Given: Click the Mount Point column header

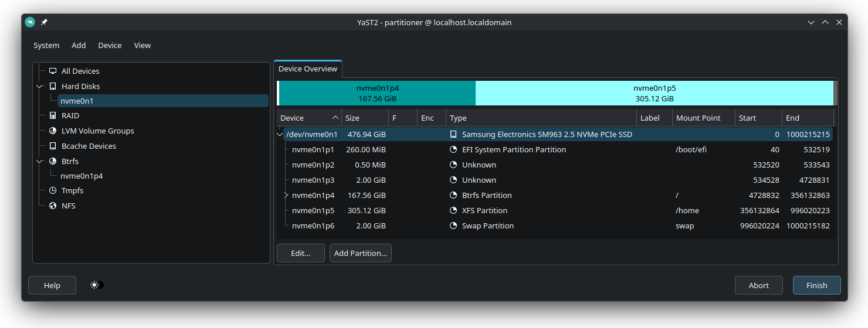Looking at the screenshot, I should point(704,118).
